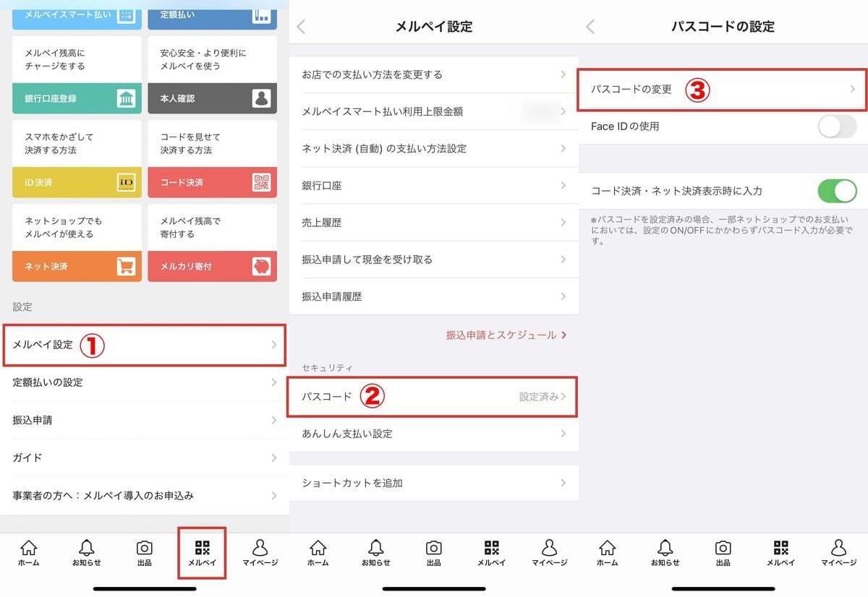Tap the grey 本人確認 card button
Screen dimensions: 868x597
(213, 98)
